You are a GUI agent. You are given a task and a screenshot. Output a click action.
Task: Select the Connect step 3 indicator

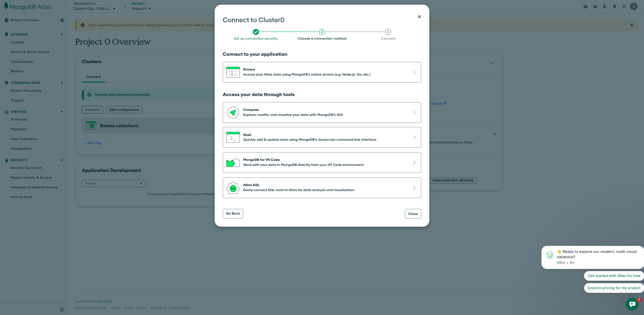point(388,32)
